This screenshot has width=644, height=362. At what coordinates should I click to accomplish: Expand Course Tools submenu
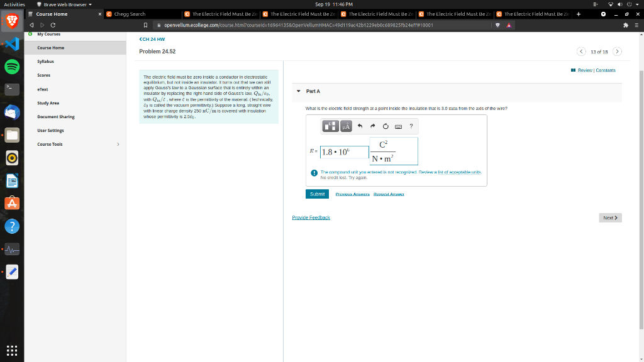point(118,144)
